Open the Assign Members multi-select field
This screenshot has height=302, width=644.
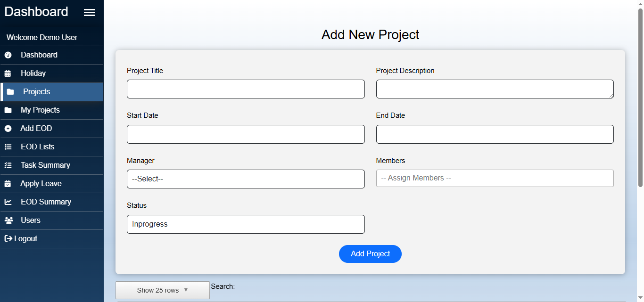point(495,179)
